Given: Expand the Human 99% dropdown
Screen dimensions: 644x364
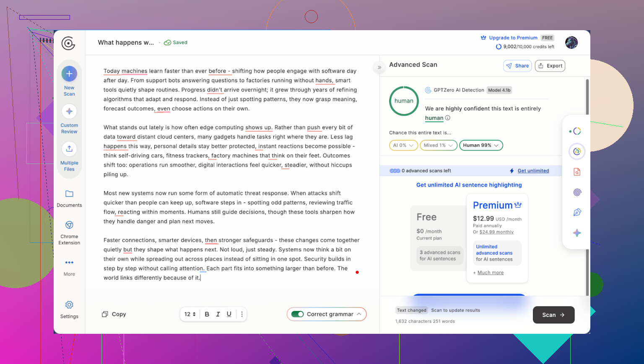Looking at the screenshot, I should [481, 146].
